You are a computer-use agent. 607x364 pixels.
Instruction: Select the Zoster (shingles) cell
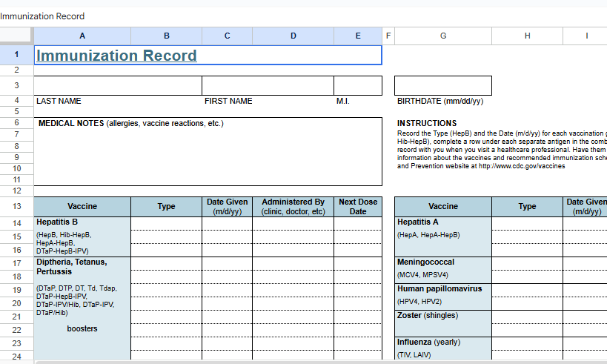click(x=442, y=322)
